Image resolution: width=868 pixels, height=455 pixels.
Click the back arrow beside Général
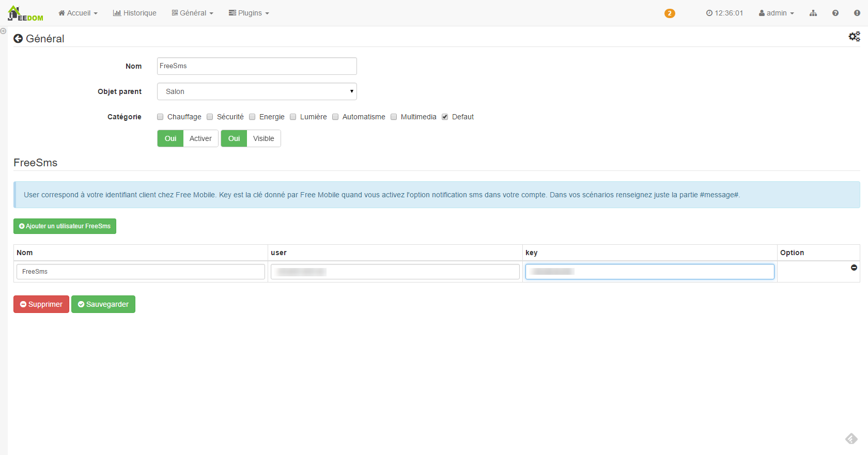pos(18,39)
